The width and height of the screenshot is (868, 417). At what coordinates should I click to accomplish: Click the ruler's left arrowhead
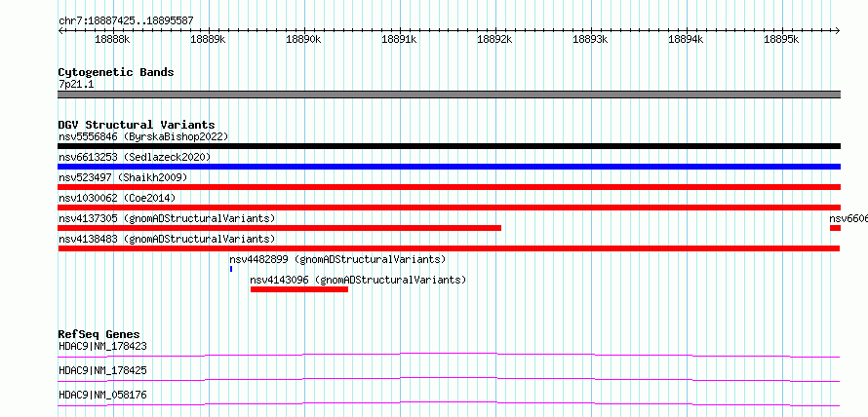tap(60, 31)
